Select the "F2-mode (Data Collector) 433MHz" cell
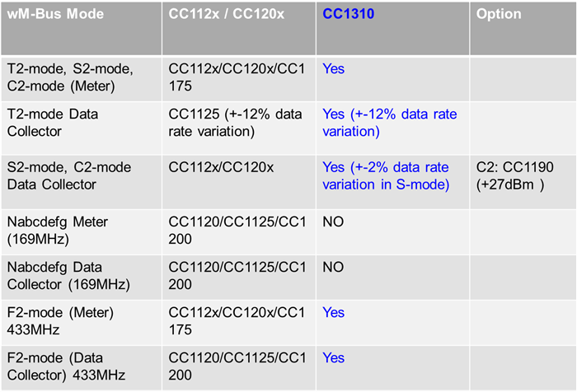The image size is (577, 392). point(66,366)
